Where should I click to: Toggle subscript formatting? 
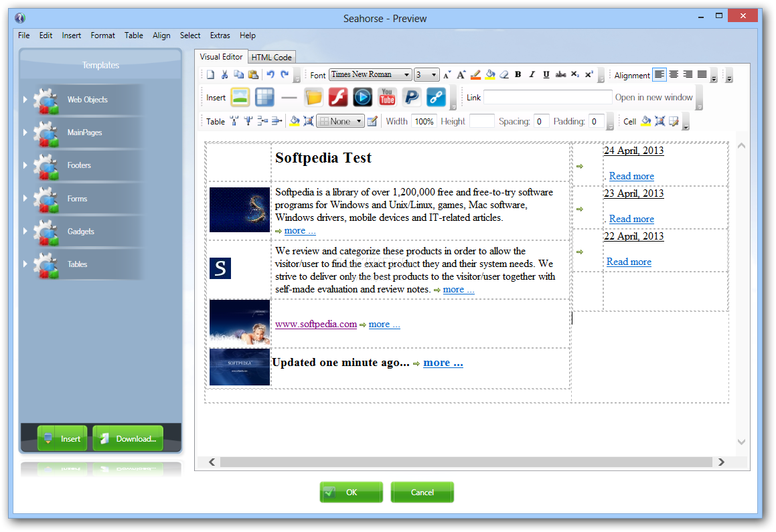pos(575,75)
